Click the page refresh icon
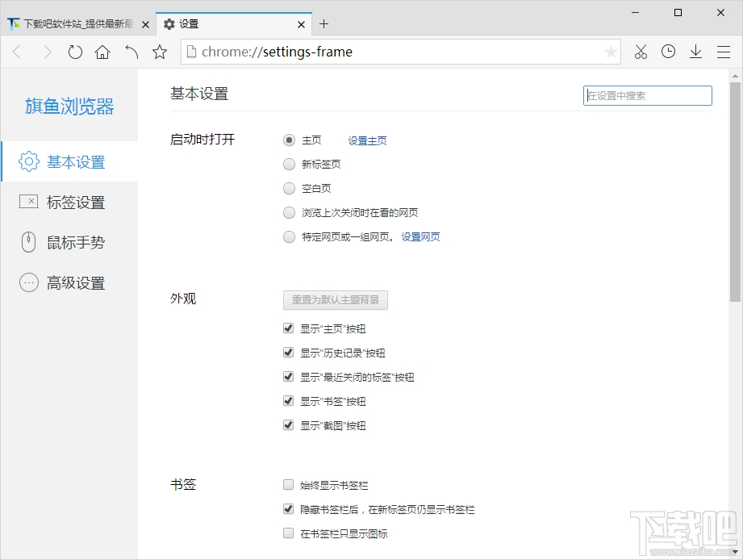This screenshot has height=560, width=743. tap(75, 51)
